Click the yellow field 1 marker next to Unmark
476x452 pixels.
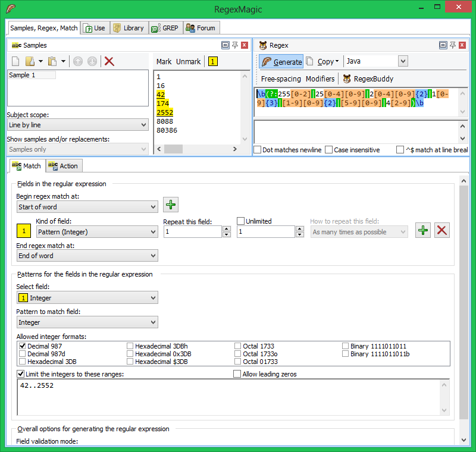(213, 62)
